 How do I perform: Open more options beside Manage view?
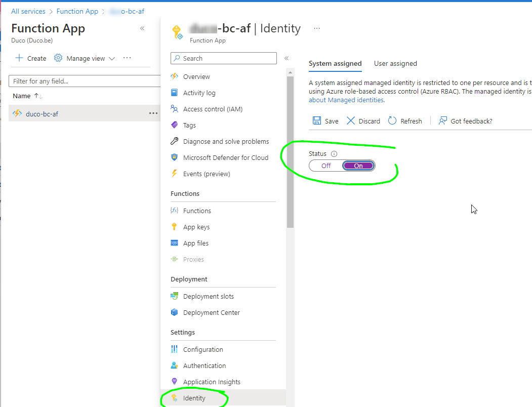click(x=127, y=58)
